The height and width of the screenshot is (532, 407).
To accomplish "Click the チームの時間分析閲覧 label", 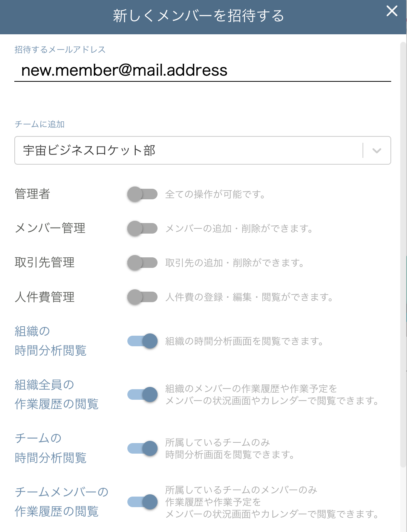I will (50, 448).
